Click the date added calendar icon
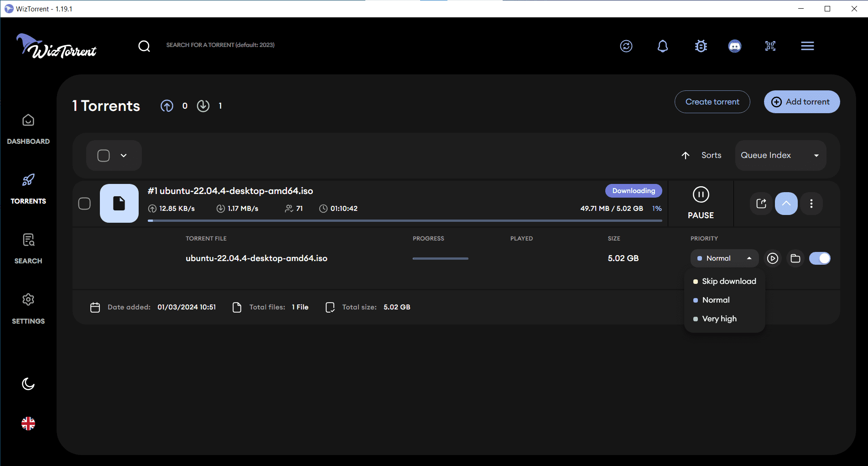 [x=95, y=307]
